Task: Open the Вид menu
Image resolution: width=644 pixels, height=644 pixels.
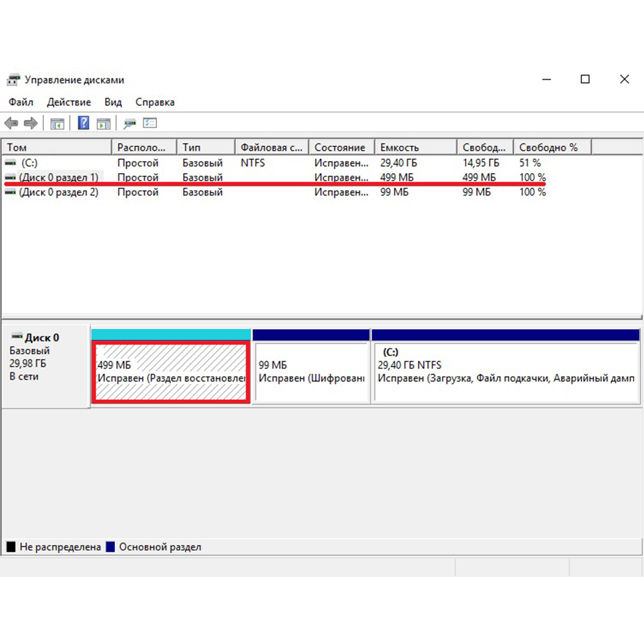Action: point(113,102)
